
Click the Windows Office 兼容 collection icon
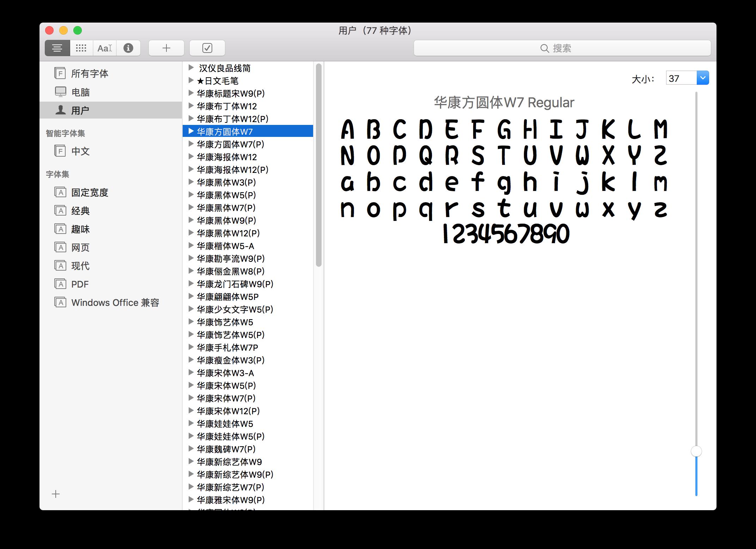click(60, 302)
